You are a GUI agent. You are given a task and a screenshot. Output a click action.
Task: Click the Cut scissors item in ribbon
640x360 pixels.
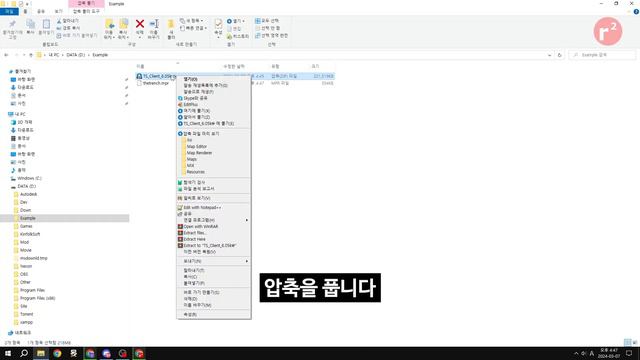[x=68, y=21]
